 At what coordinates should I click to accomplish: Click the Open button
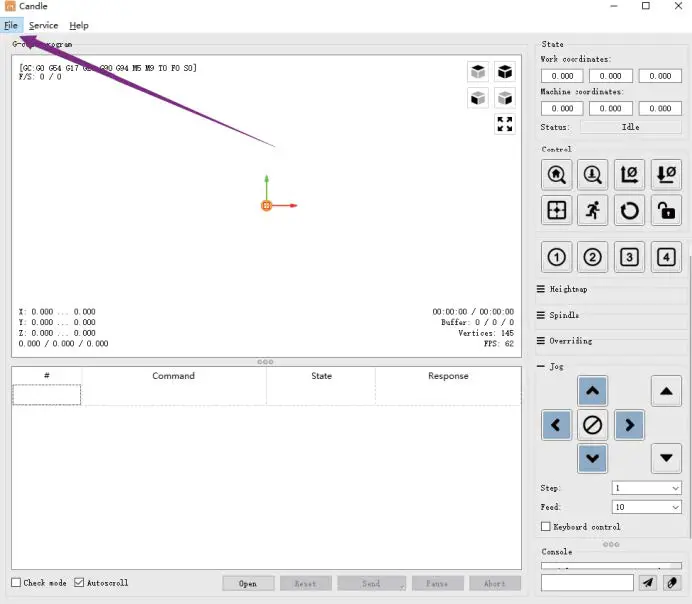pyautogui.click(x=248, y=583)
